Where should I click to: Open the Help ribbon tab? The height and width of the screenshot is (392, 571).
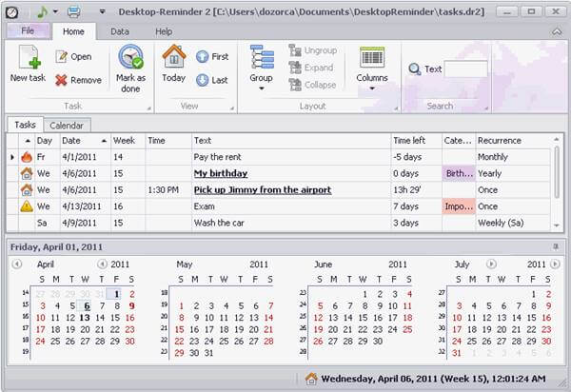[164, 31]
